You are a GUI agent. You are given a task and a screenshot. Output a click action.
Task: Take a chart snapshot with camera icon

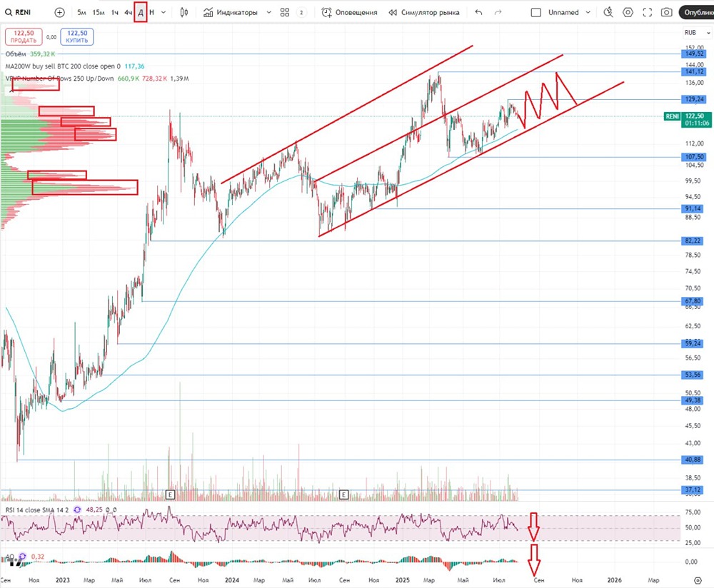pos(666,12)
